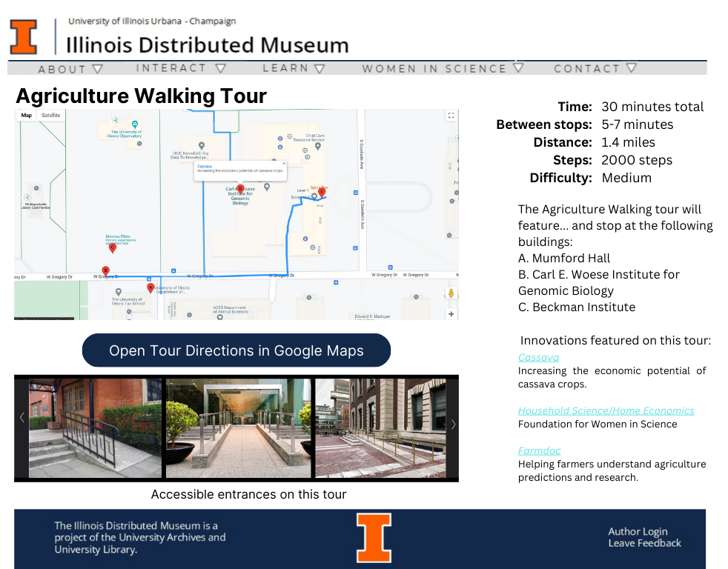Viewport: 728px width, 569px height.
Task: Click 'A. Mumford Hall' stop text
Action: tap(564, 258)
